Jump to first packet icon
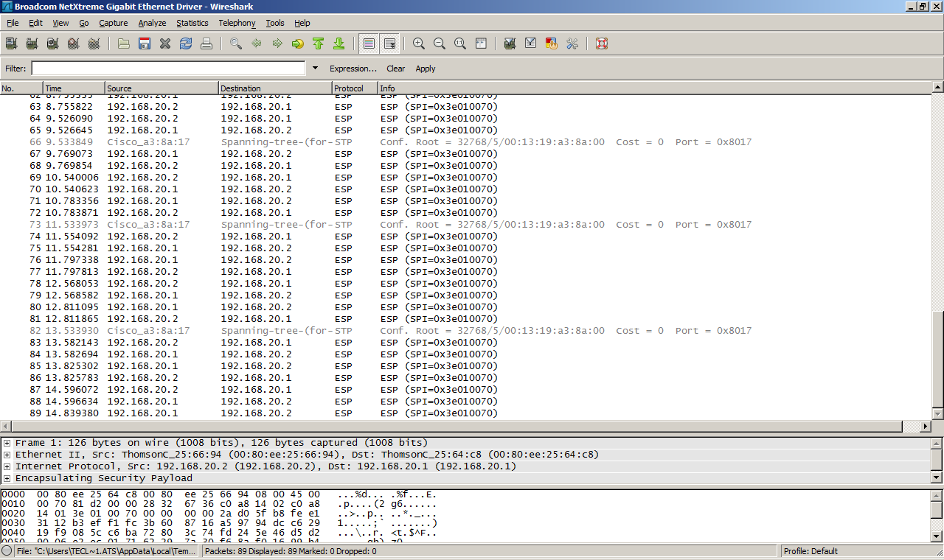The image size is (944, 560). click(319, 43)
